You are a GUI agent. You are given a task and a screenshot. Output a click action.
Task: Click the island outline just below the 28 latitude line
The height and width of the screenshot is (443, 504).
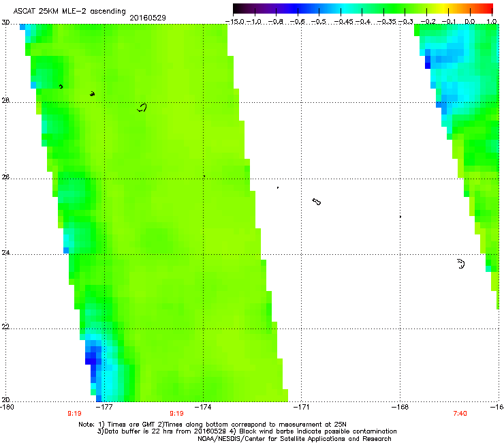(x=142, y=108)
